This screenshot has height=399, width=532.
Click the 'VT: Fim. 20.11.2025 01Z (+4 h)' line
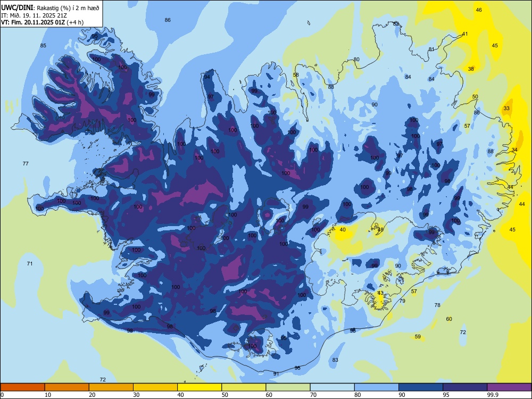(x=42, y=22)
